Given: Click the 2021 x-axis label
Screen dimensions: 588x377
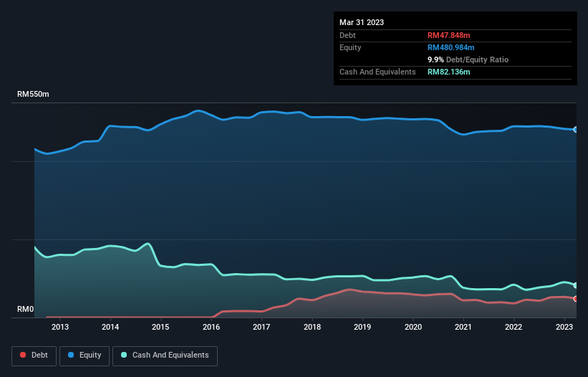Looking at the screenshot, I should [463, 327].
